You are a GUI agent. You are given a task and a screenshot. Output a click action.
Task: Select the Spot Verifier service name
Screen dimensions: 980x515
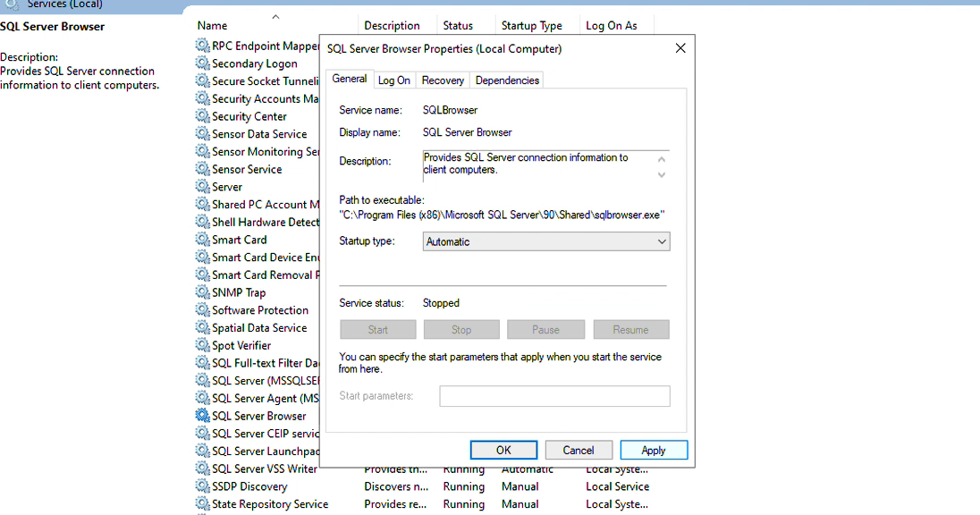pos(241,345)
